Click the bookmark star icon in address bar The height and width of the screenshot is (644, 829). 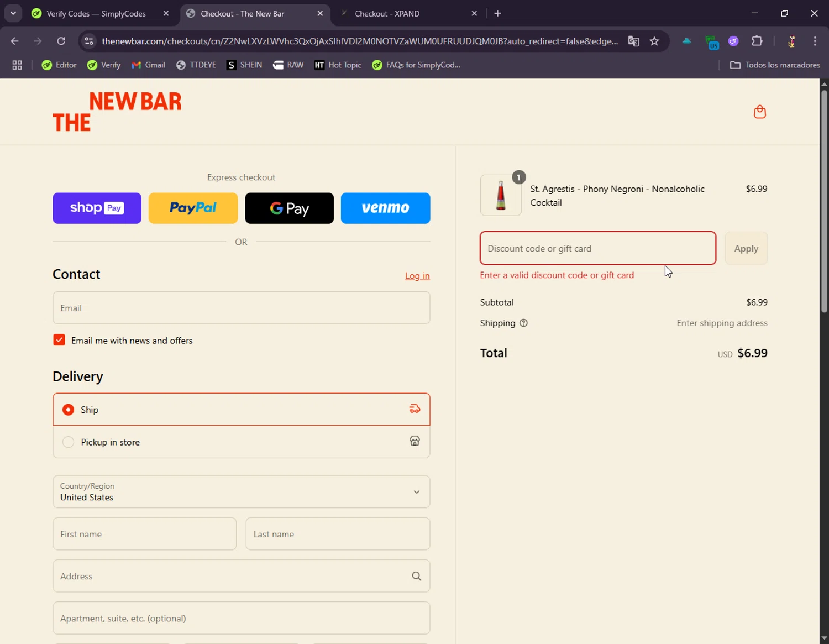coord(654,41)
